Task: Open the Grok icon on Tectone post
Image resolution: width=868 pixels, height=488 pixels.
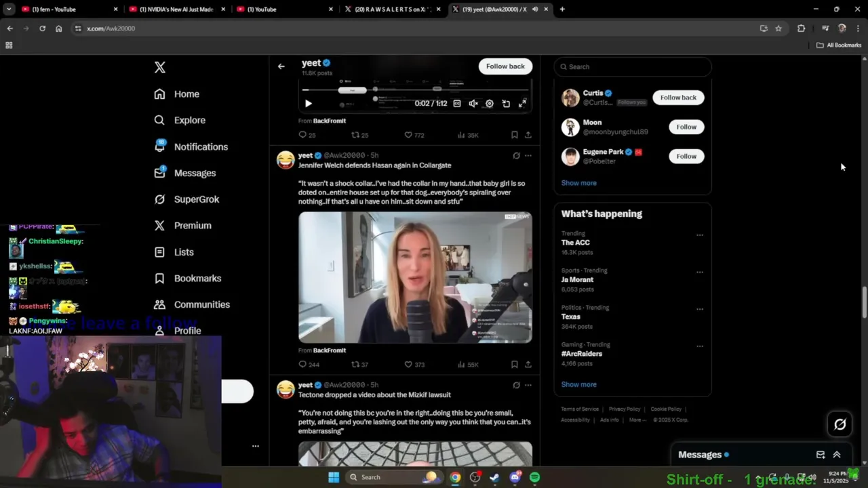Action: pos(516,385)
